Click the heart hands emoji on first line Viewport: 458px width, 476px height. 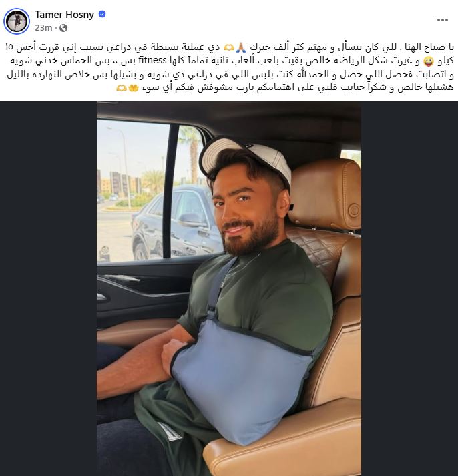click(228, 47)
